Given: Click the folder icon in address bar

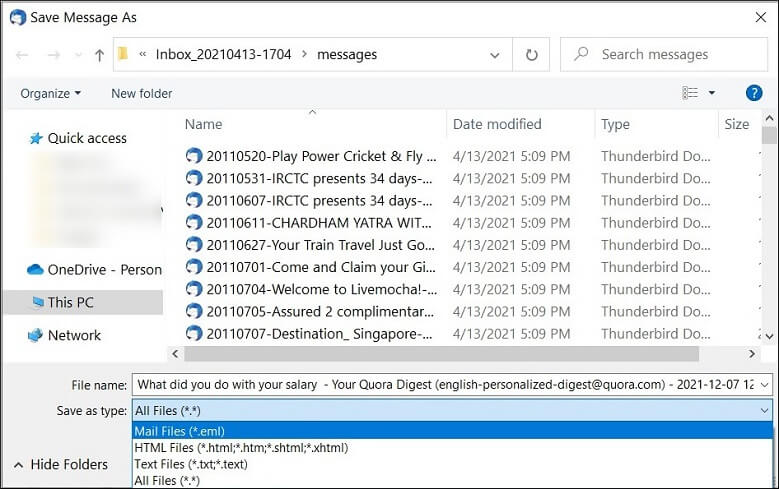Looking at the screenshot, I should click(x=123, y=54).
